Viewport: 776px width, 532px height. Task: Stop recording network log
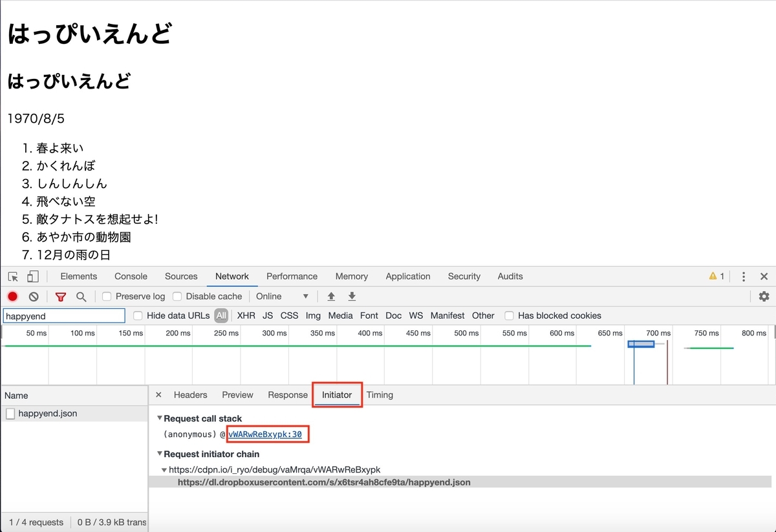12,297
